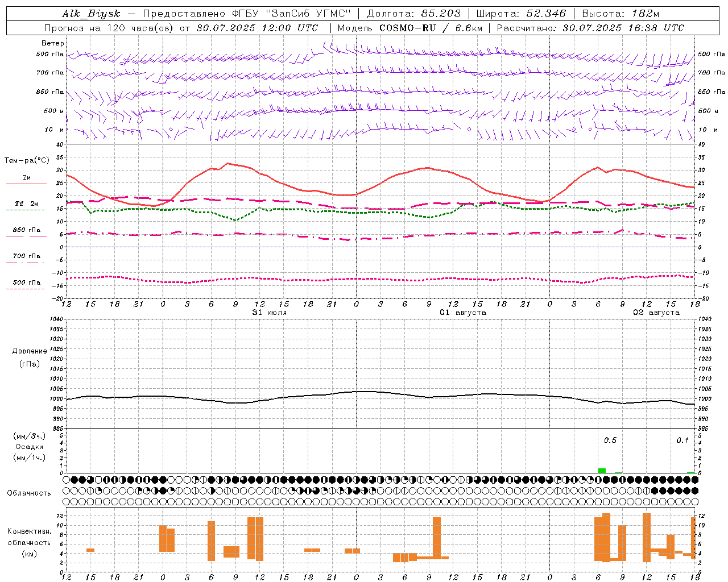This screenshot has height=582, width=728.
Task: Click the '700 гПа' dash-dot legend entry
Action: (x=26, y=256)
